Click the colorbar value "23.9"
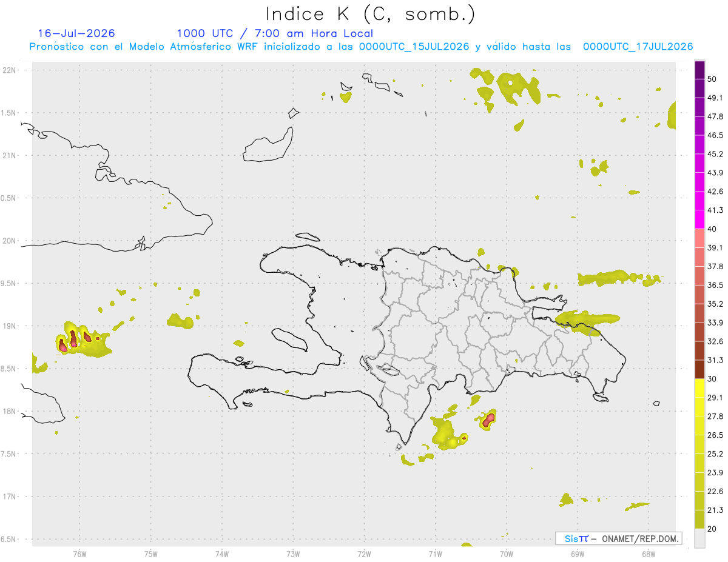The height and width of the screenshot is (562, 728). tap(715, 472)
